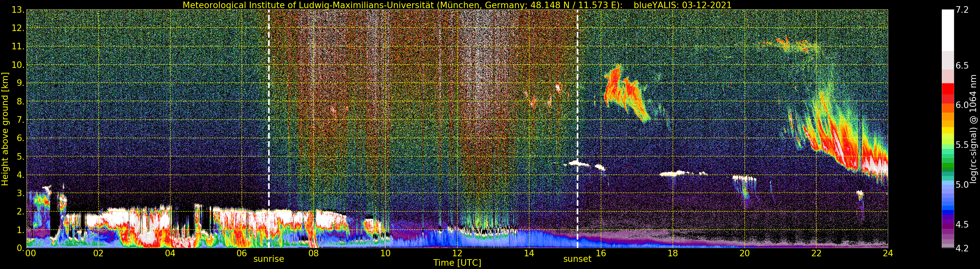Image resolution: width=980 pixels, height=269 pixels.
Task: Click the '12' time axis tick label
Action: [457, 253]
